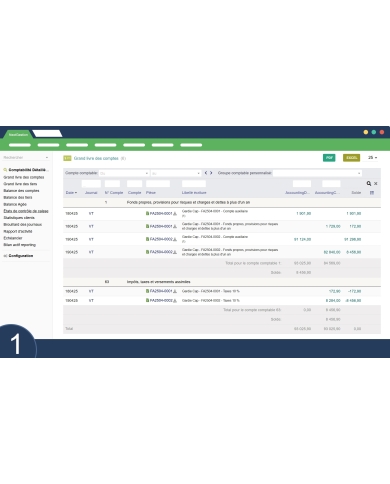Click file icon of FA2504-0002 Fonds propres row
This screenshot has width=390, height=484.
[147, 252]
